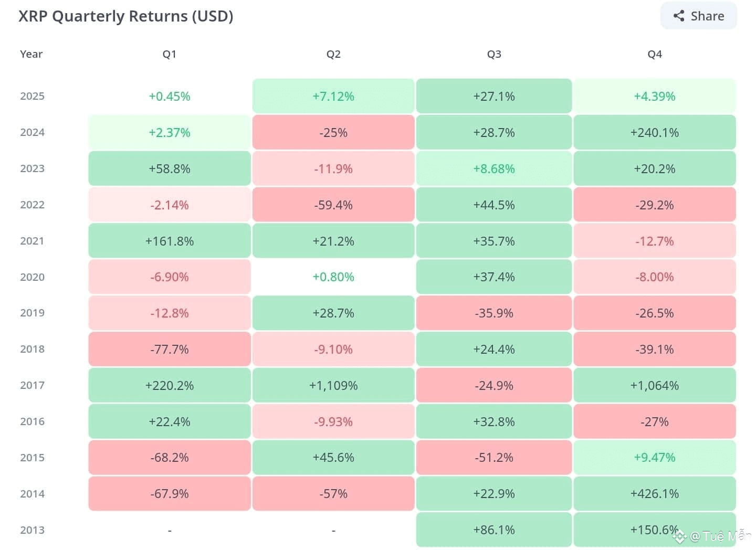Select the 2017 Q2 cell showing +1,109%
Image resolution: width=756 pixels, height=550 pixels.
(333, 386)
